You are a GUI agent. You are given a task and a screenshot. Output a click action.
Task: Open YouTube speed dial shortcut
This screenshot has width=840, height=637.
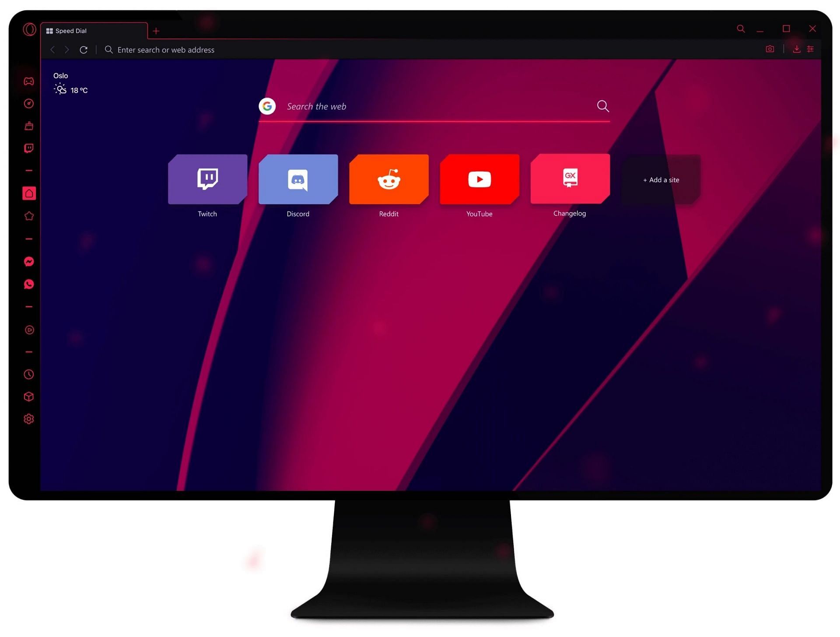[479, 179]
